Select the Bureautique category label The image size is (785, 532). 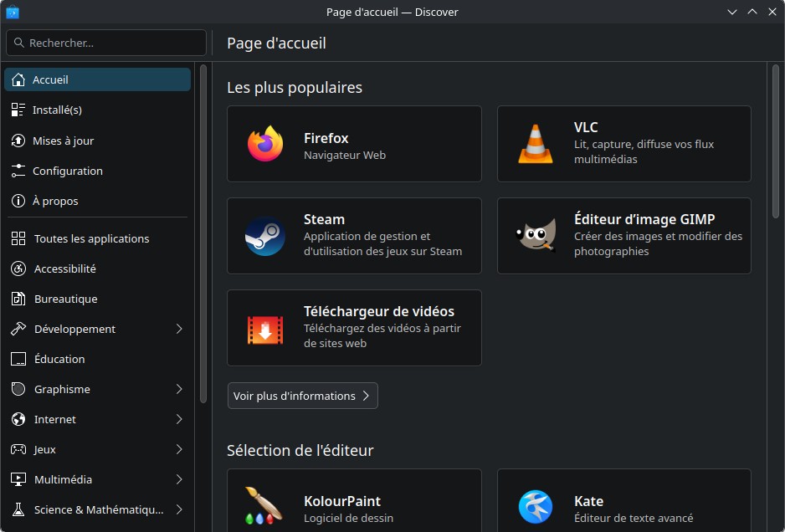pos(65,299)
